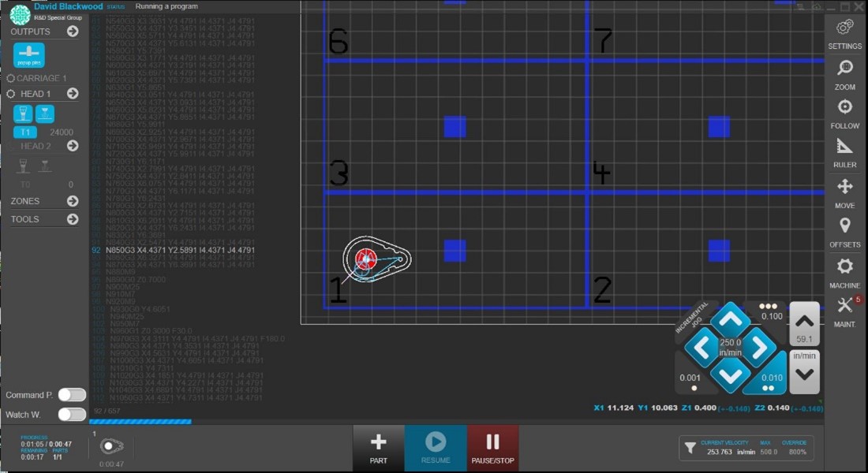Toggle the Command P. switch
Viewport: 868px width, 473px height.
point(73,395)
